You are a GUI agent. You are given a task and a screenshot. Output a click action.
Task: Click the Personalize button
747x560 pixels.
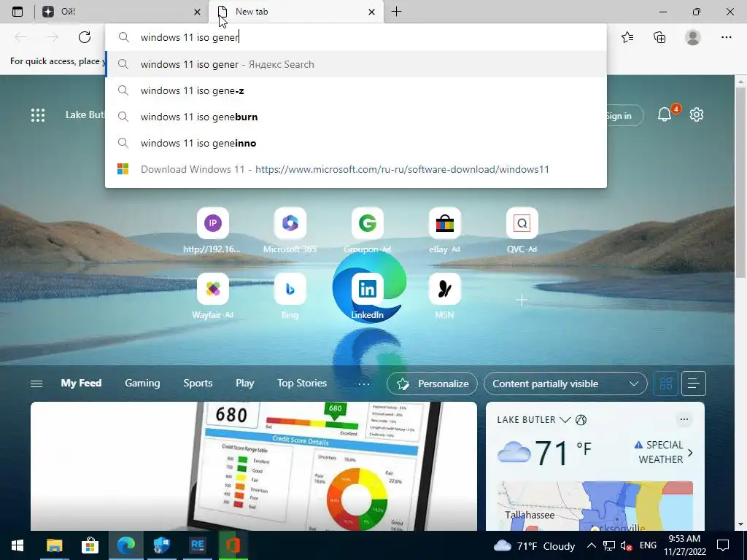tap(432, 384)
